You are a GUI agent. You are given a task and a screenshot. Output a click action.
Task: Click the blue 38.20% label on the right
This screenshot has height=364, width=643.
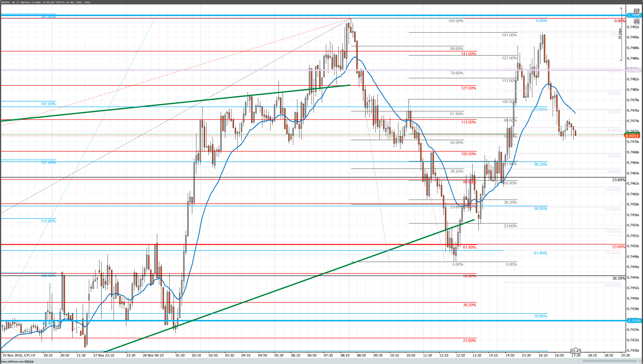click(x=541, y=164)
